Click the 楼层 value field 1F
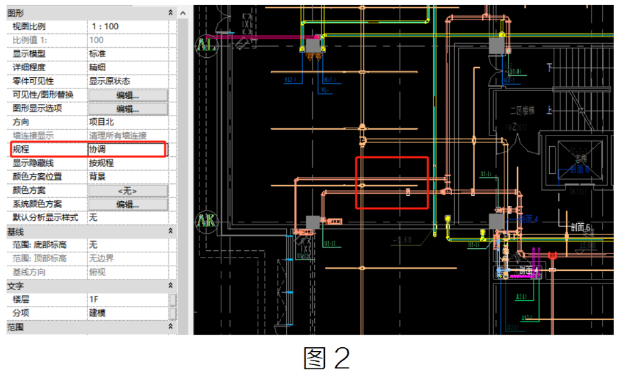The height and width of the screenshot is (376, 630). [128, 299]
